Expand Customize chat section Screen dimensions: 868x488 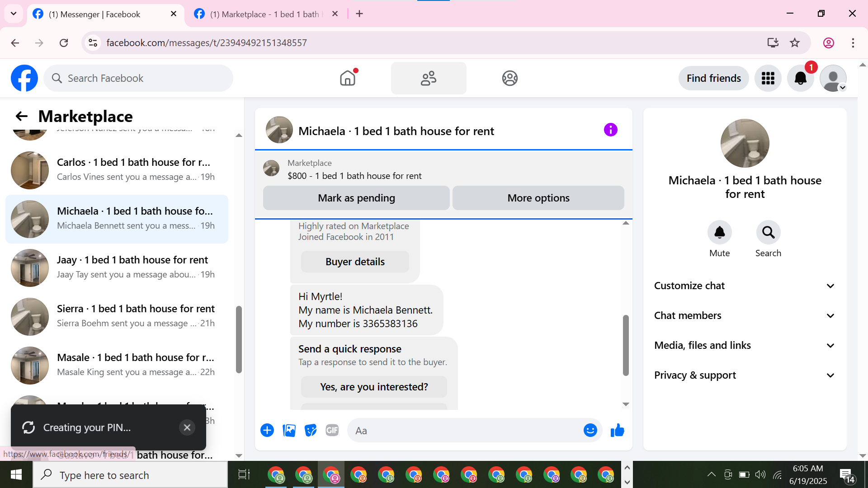point(745,286)
